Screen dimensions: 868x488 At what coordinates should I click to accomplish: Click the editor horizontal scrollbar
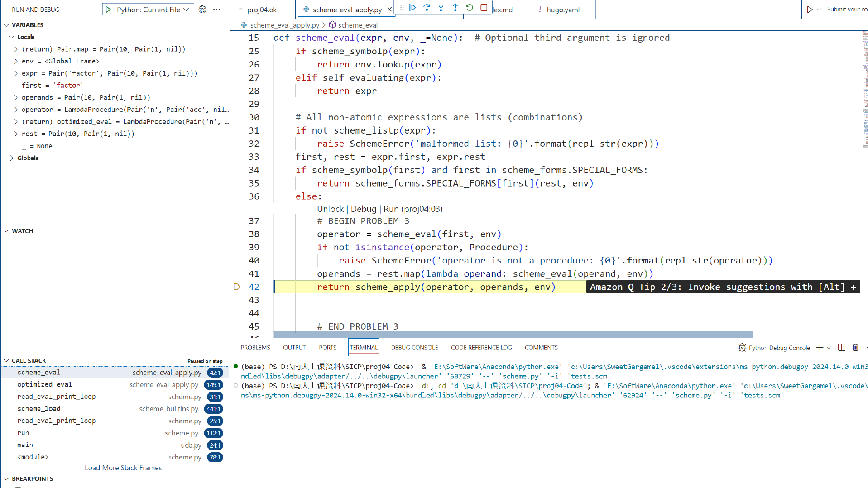[x=513, y=335]
